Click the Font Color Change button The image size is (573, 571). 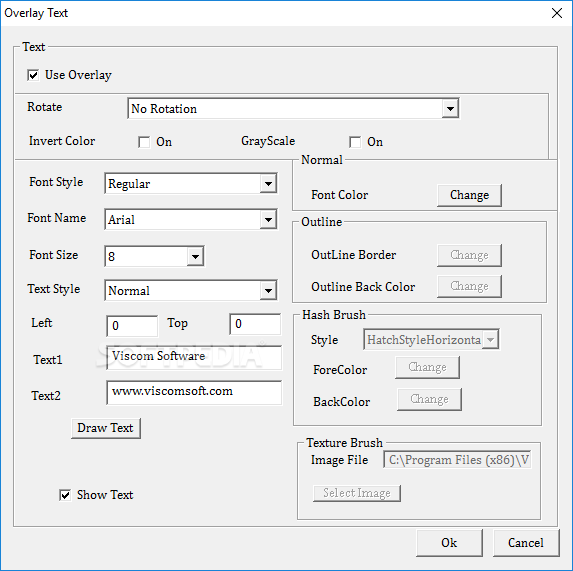pyautogui.click(x=469, y=195)
